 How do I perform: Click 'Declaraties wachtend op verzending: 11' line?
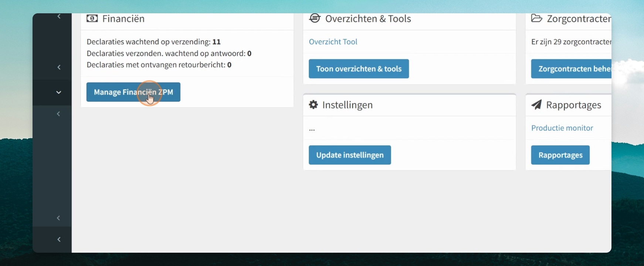154,42
